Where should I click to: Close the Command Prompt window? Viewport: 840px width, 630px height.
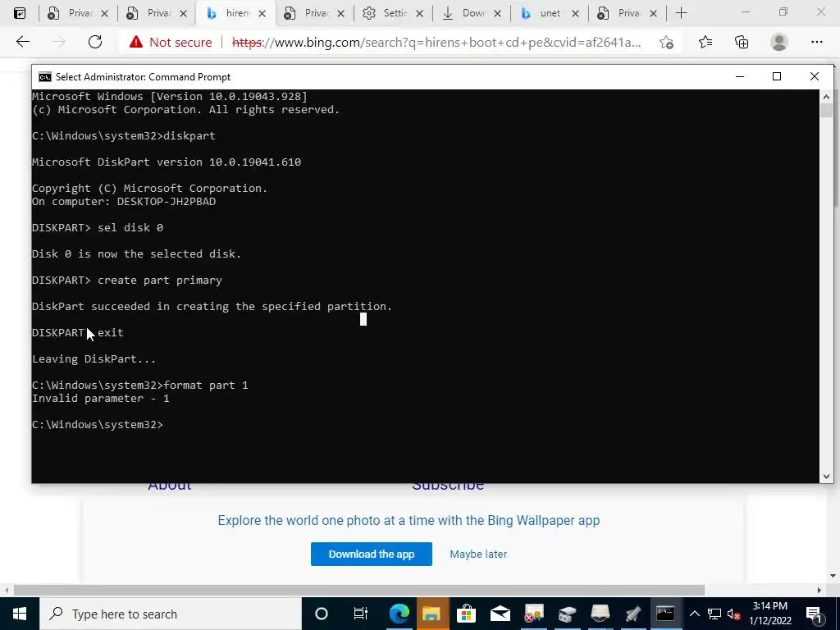(x=815, y=76)
